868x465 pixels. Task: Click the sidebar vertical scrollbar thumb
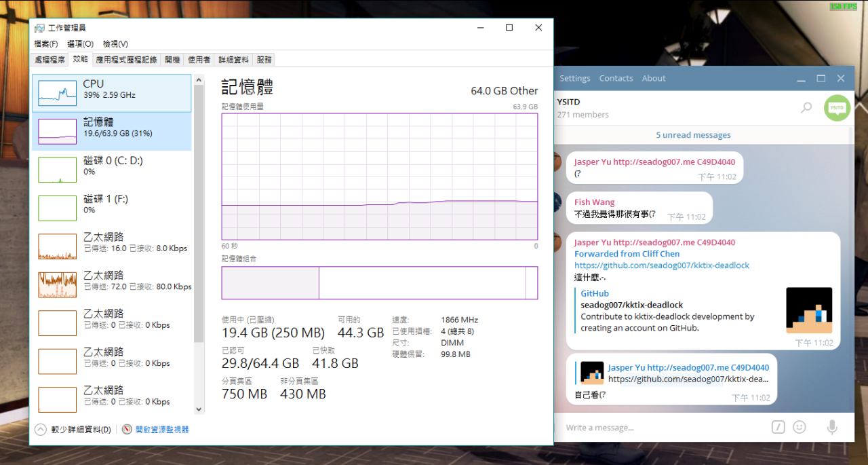[199, 214]
